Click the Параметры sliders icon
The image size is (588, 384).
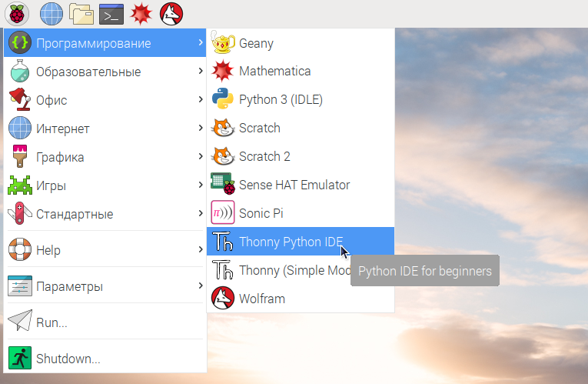coord(20,285)
